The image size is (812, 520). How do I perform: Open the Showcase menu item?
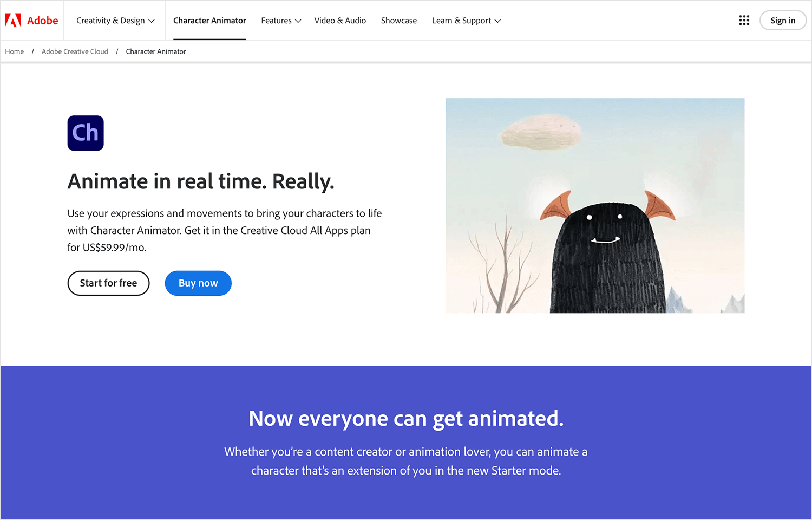tap(399, 21)
